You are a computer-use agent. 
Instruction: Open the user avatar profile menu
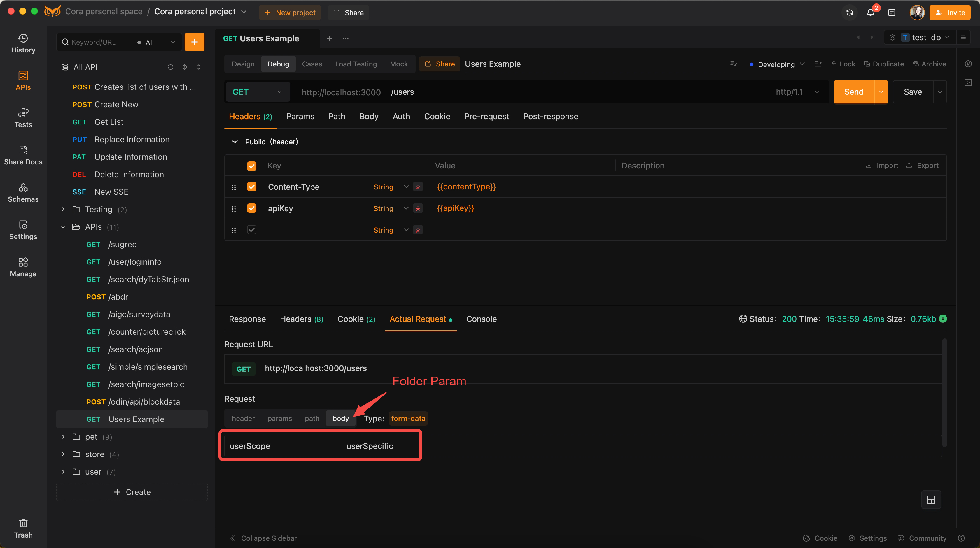pyautogui.click(x=917, y=13)
